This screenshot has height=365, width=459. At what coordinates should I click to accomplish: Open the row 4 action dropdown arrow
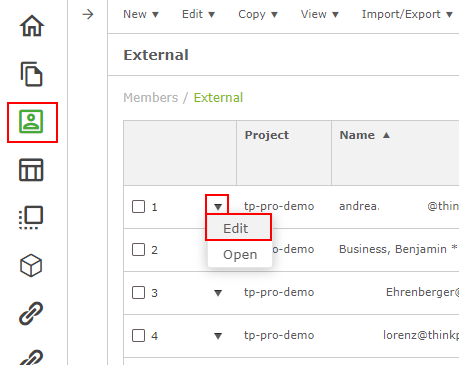(218, 336)
